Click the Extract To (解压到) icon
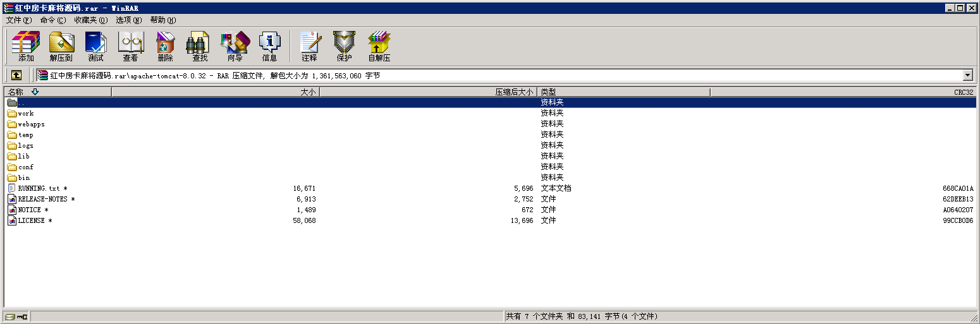Image resolution: width=980 pixels, height=324 pixels. pyautogui.click(x=61, y=47)
